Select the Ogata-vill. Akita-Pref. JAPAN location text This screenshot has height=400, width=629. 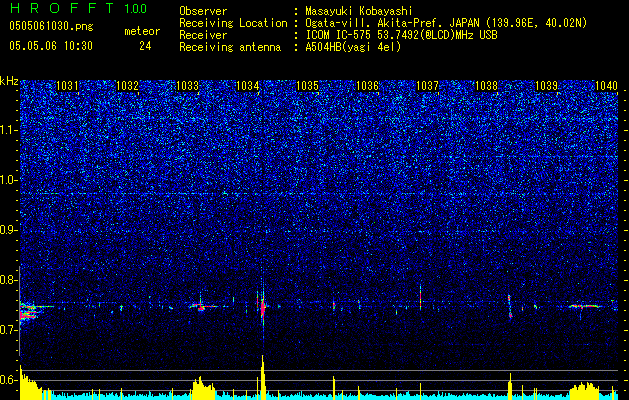[x=445, y=23]
